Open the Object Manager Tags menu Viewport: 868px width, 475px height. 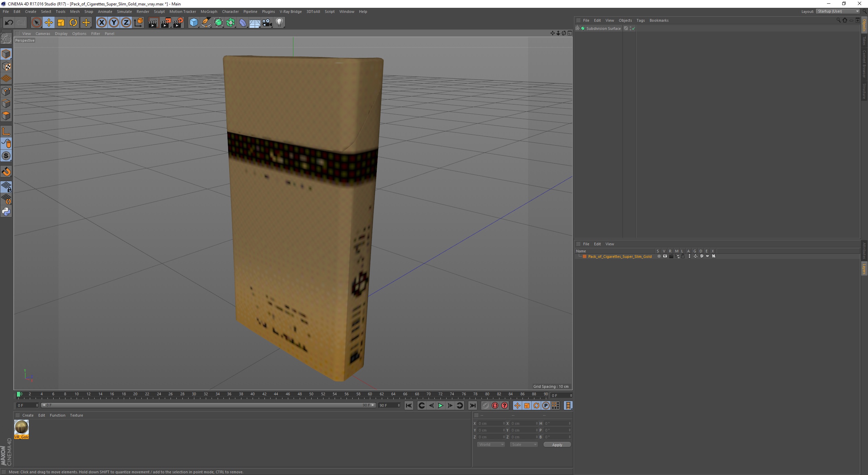tap(640, 20)
